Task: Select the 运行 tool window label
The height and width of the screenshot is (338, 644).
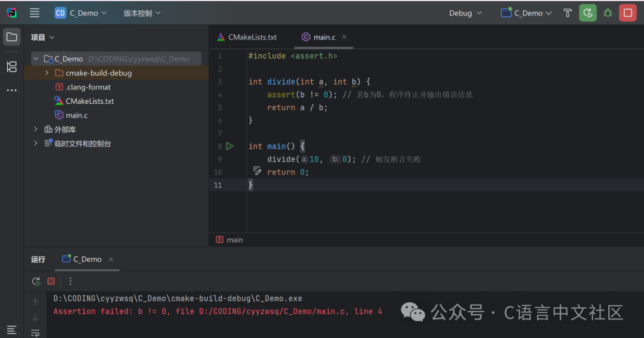Action: coord(38,259)
